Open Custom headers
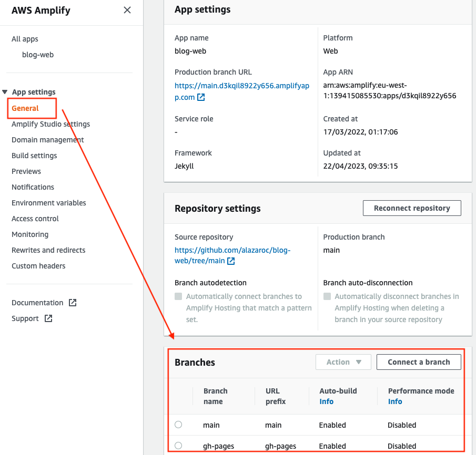 [x=38, y=266]
